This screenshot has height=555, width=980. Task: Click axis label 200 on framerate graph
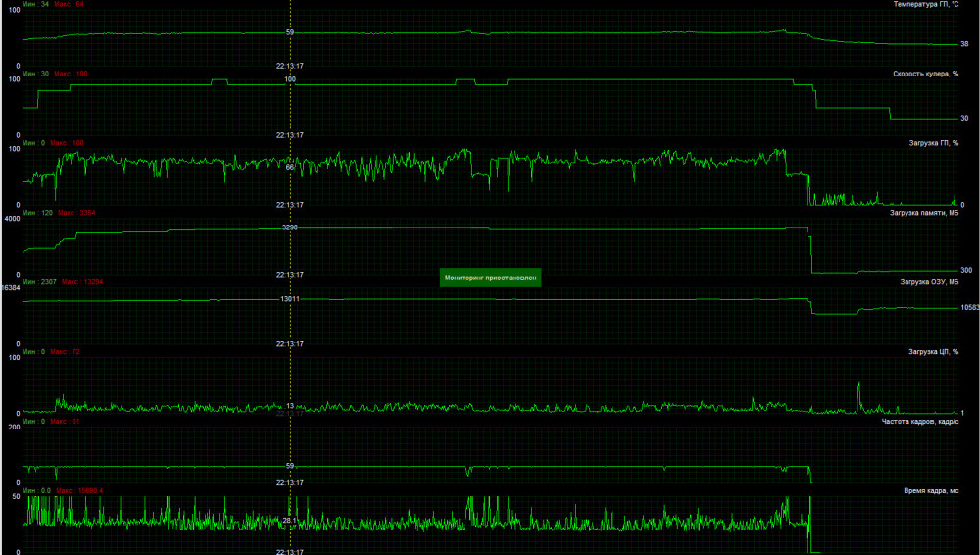pyautogui.click(x=14, y=427)
